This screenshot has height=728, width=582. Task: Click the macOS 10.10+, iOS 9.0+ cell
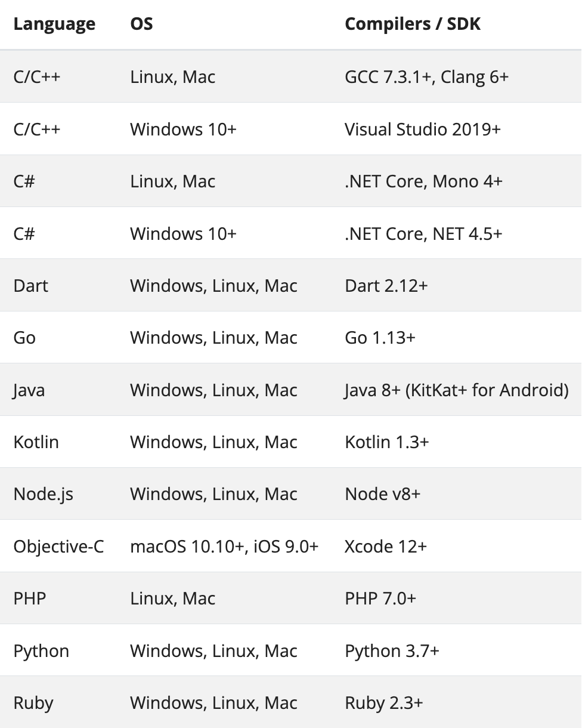[224, 547]
